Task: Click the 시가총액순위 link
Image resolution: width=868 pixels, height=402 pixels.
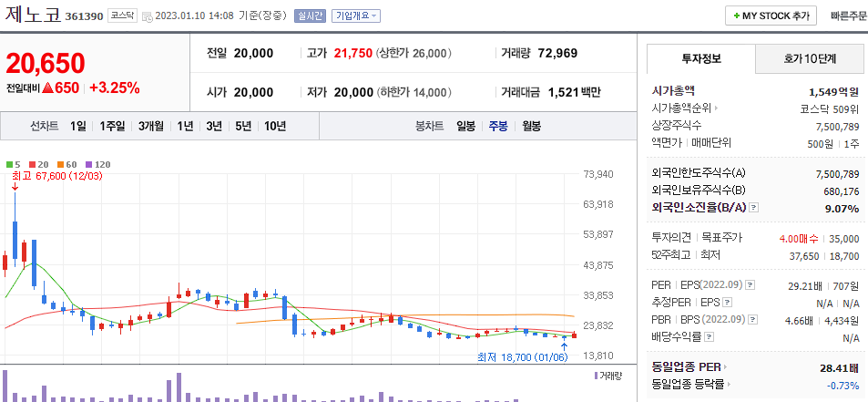Action: point(682,108)
